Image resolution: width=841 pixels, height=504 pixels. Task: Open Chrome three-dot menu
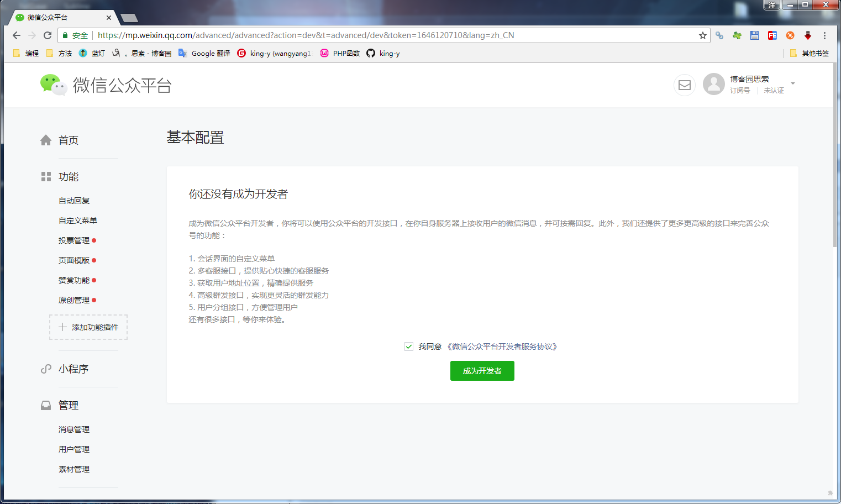pos(824,35)
